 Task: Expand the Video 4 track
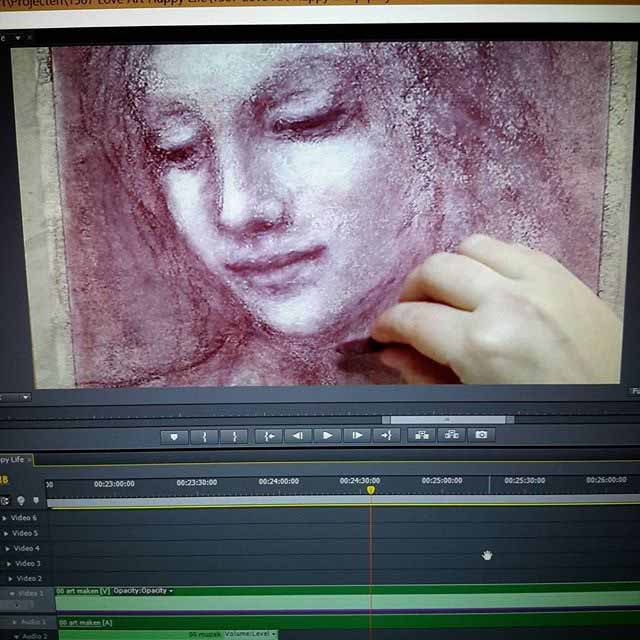click(x=6, y=548)
